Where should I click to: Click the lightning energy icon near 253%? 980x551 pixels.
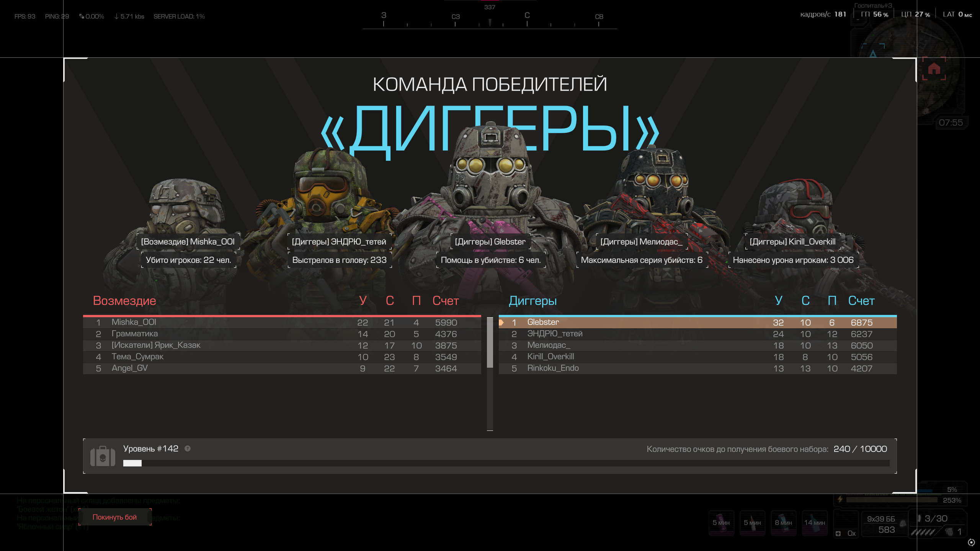pyautogui.click(x=840, y=499)
